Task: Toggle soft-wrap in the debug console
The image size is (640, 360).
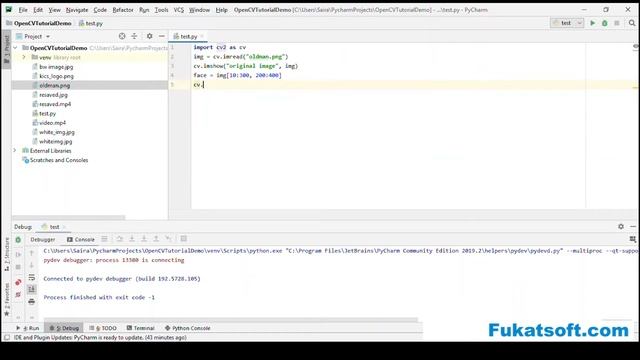Action: click(31, 278)
